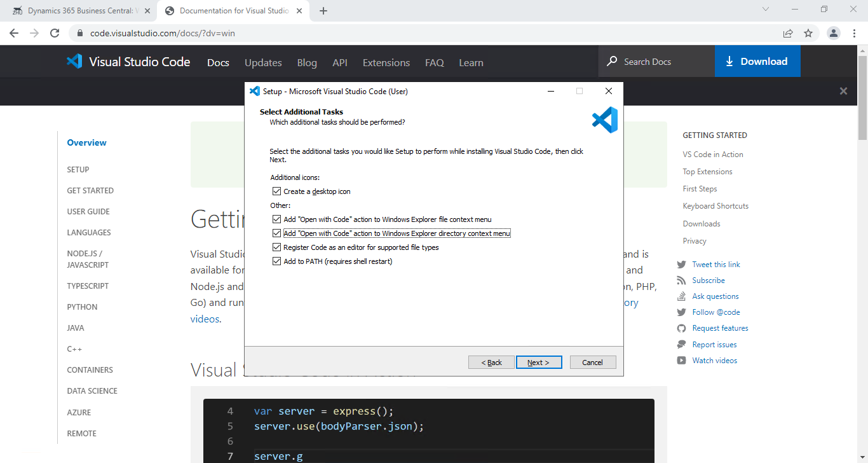Click the tab list dropdown arrow

[x=765, y=9]
